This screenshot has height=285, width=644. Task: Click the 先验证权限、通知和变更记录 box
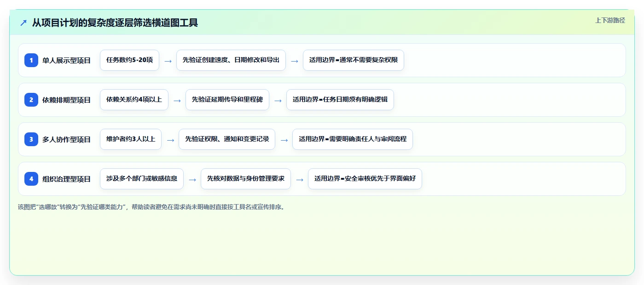pos(227,139)
